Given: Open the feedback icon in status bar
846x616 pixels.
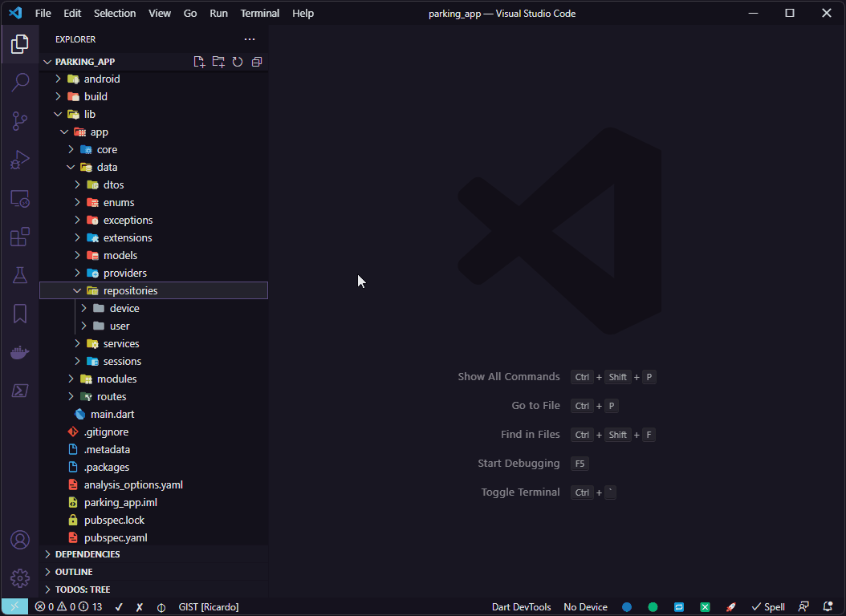Looking at the screenshot, I should (803, 607).
